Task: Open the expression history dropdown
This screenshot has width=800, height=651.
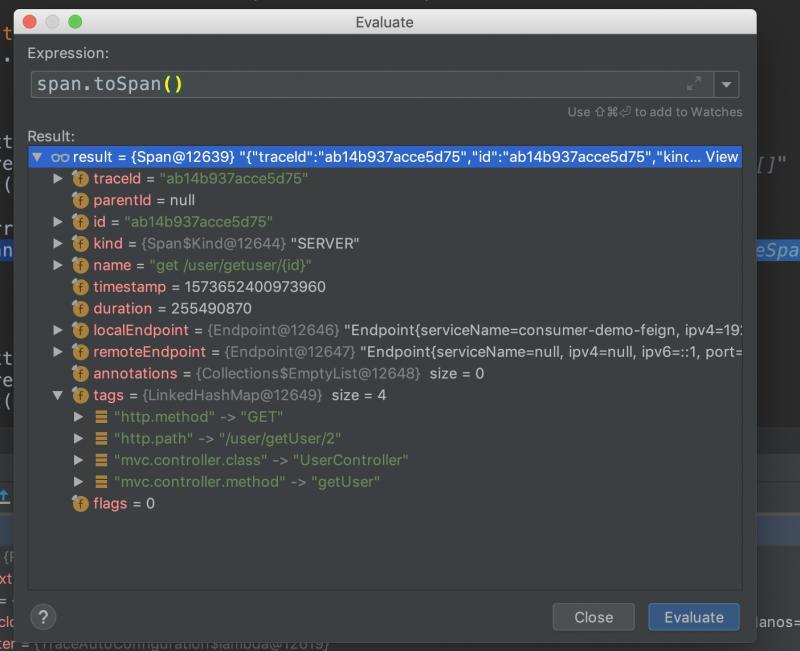Action: pos(727,85)
